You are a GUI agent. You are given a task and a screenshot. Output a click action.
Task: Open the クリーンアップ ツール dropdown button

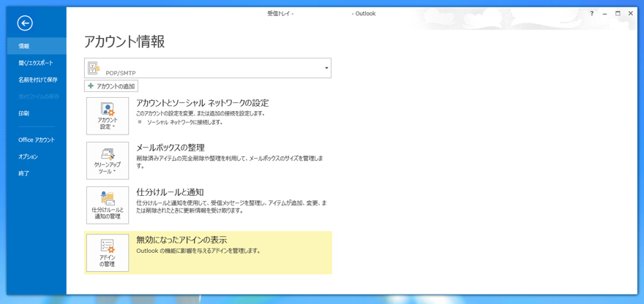(x=108, y=161)
